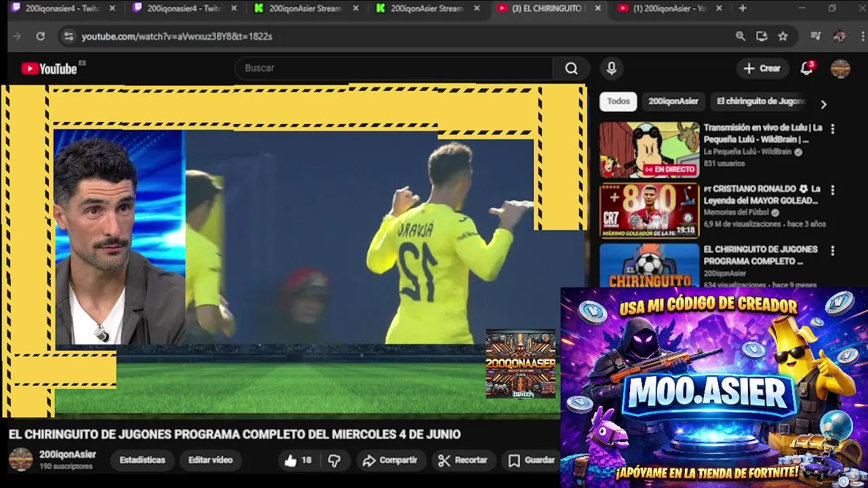Image resolution: width=868 pixels, height=488 pixels.
Task: Click the browser address bar URL
Action: (x=177, y=36)
